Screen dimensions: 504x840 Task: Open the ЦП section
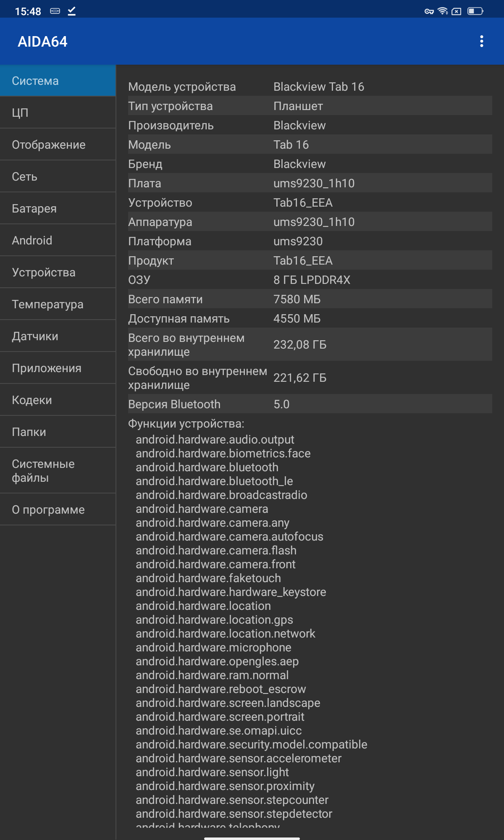click(x=58, y=113)
